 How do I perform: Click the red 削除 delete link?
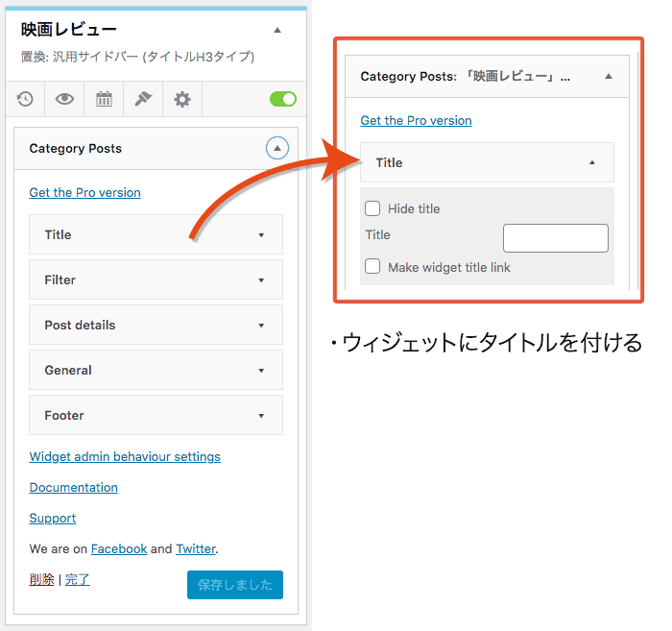41,579
